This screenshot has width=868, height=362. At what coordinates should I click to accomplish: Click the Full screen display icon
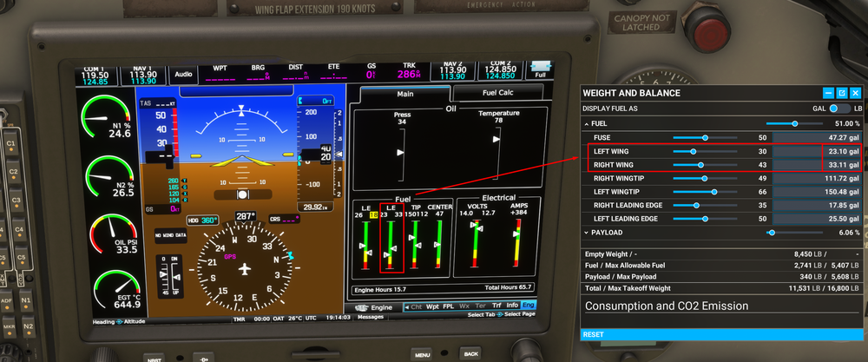pos(539,70)
